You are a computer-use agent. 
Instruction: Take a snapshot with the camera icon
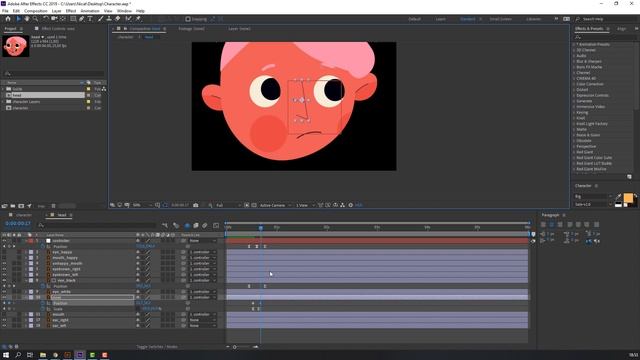[x=196, y=205]
